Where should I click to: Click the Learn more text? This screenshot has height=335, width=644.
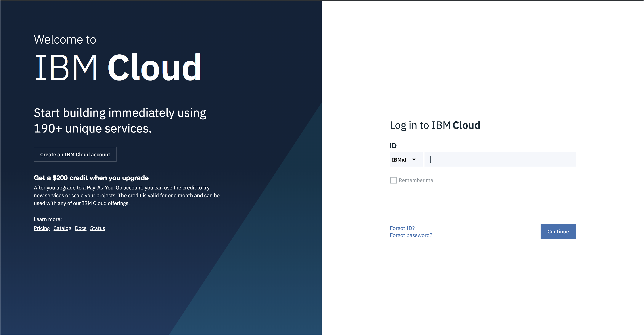tap(47, 219)
